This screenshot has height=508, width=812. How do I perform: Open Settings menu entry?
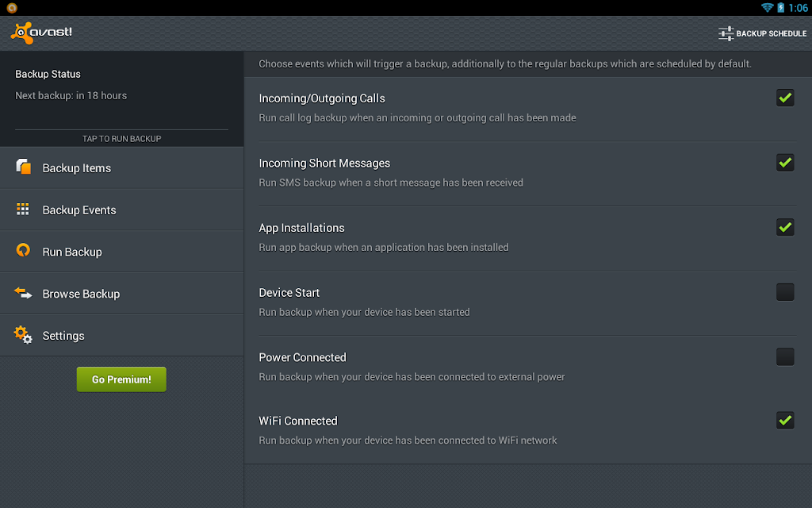pyautogui.click(x=121, y=336)
